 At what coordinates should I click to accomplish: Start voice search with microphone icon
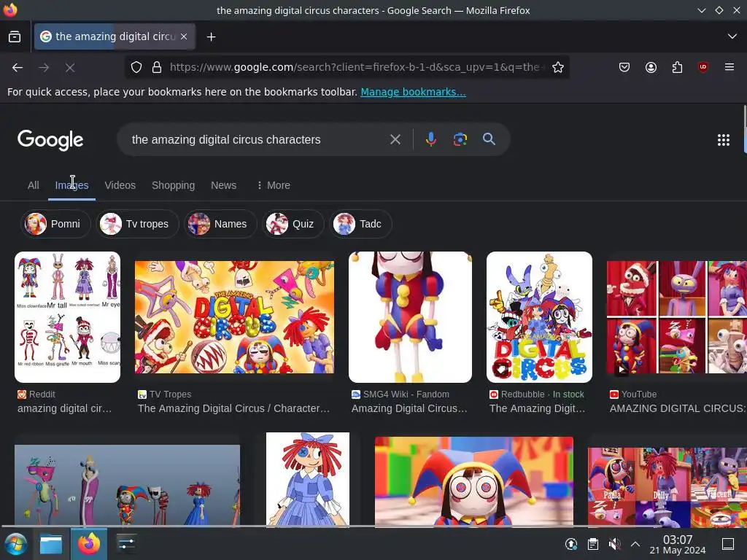point(430,139)
